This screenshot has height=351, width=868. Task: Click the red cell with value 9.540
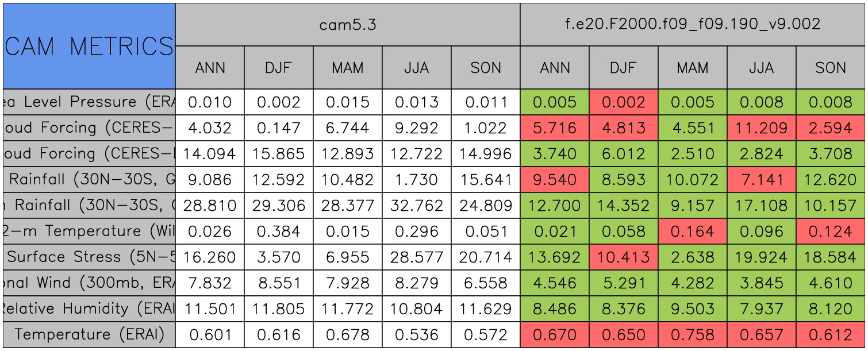coord(555,180)
